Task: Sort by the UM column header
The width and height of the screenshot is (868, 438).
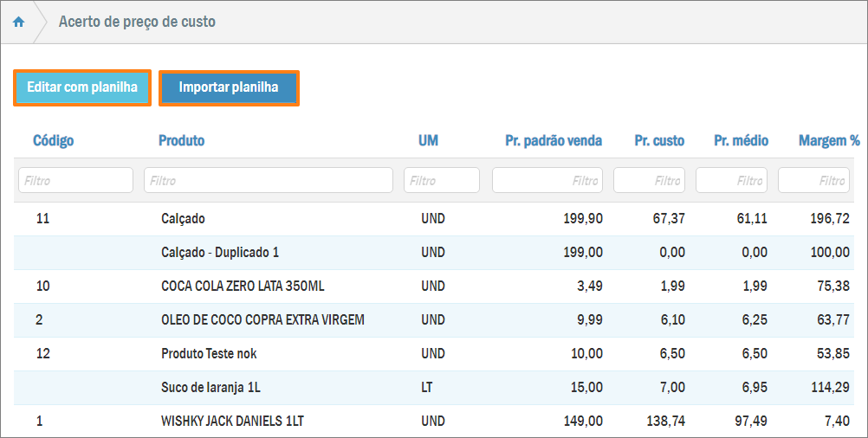Action: pyautogui.click(x=428, y=140)
